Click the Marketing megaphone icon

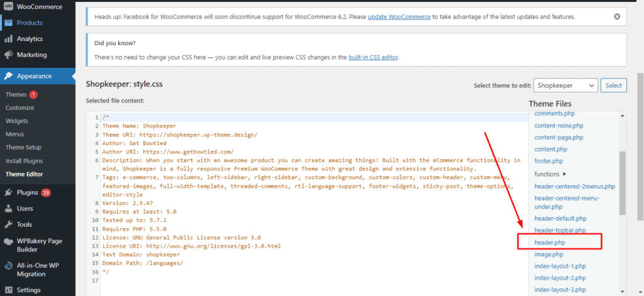(x=8, y=55)
